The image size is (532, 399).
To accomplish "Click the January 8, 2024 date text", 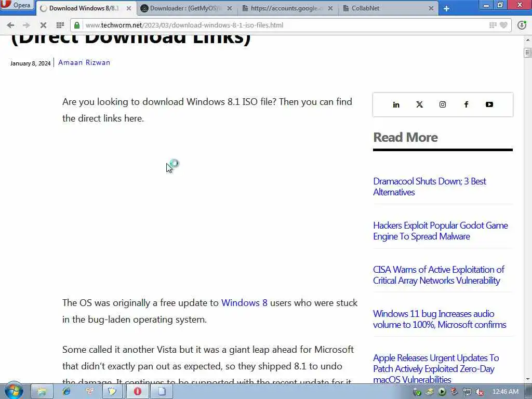I will coord(30,63).
